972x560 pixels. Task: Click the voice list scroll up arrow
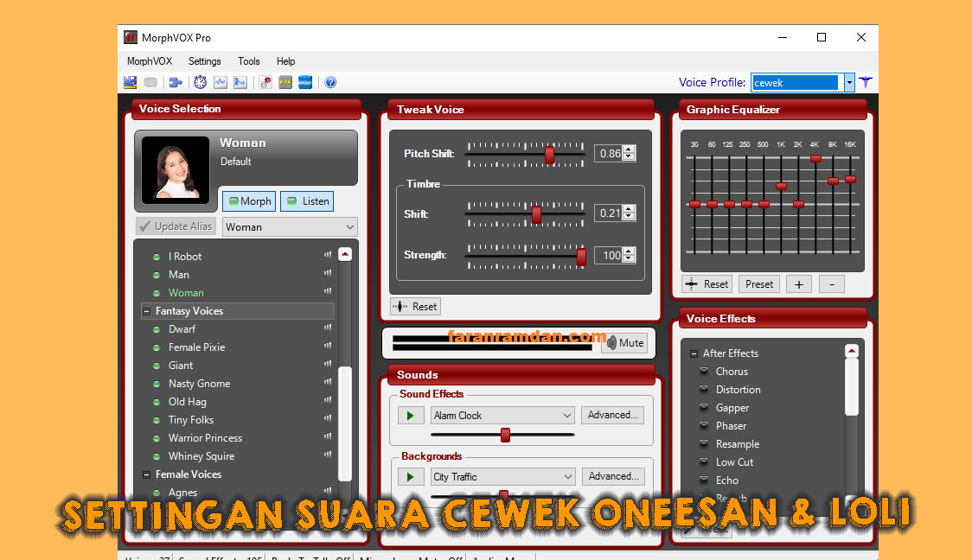[x=345, y=255]
